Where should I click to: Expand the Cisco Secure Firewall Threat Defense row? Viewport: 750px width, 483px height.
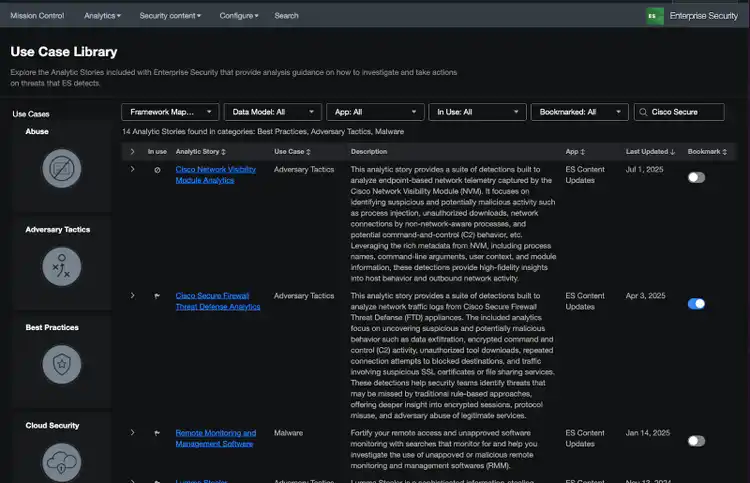tap(132, 296)
